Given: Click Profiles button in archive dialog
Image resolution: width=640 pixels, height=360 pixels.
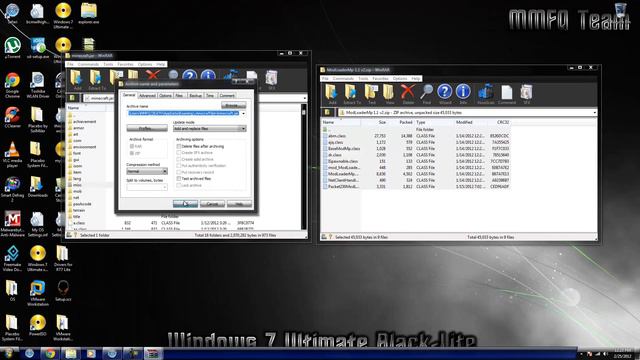Looking at the screenshot, I should (147, 129).
